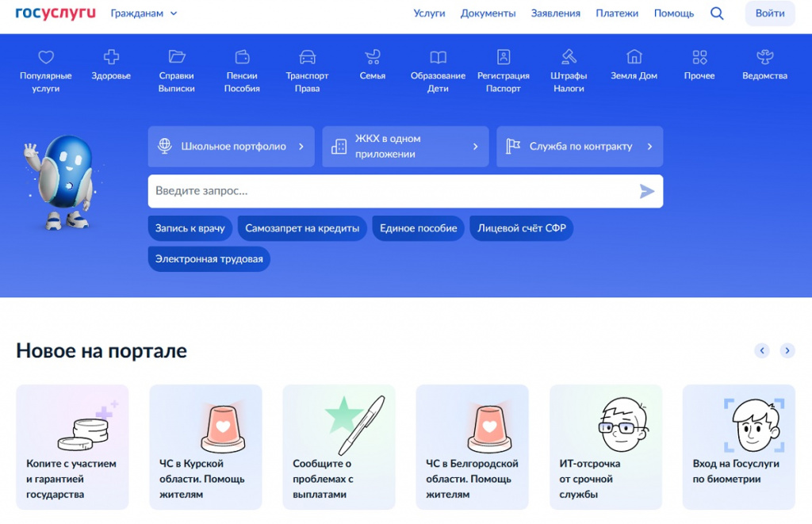Screen dimensions: 812x524
Task: Select Лицевой счёт СФР chip
Action: point(522,228)
